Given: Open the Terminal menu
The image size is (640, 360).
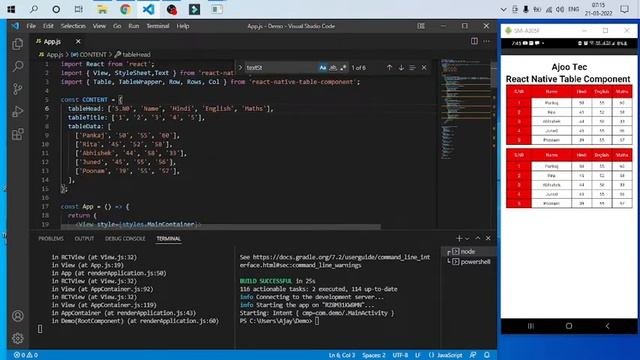Looking at the screenshot, I should click(x=158, y=26).
